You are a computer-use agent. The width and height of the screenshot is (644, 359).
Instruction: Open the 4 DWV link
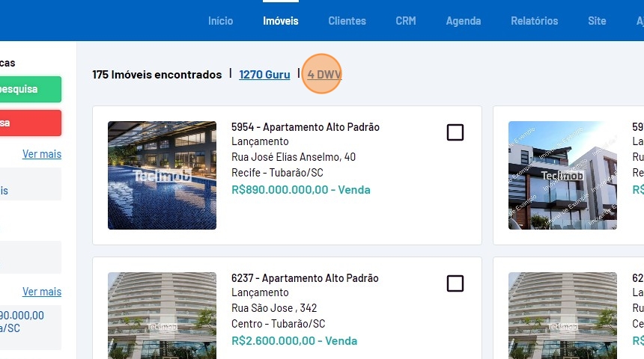(x=323, y=74)
